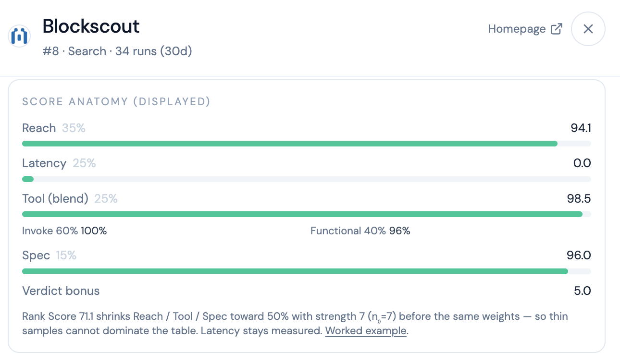Click the Latency score value 0.0
This screenshot has width=620, height=364.
582,163
